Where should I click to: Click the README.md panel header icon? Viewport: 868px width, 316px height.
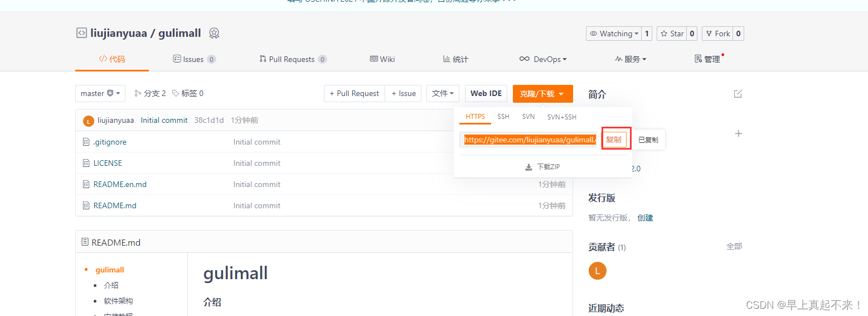coord(85,242)
